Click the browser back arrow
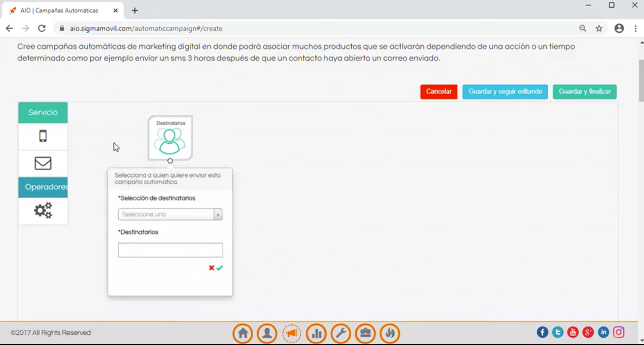The height and width of the screenshot is (345, 644). pos(9,28)
